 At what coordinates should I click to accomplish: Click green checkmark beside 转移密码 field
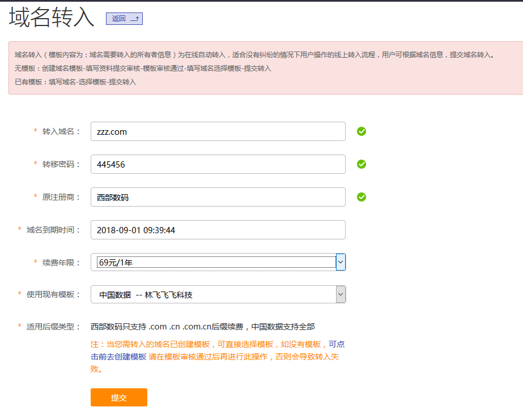(x=362, y=164)
